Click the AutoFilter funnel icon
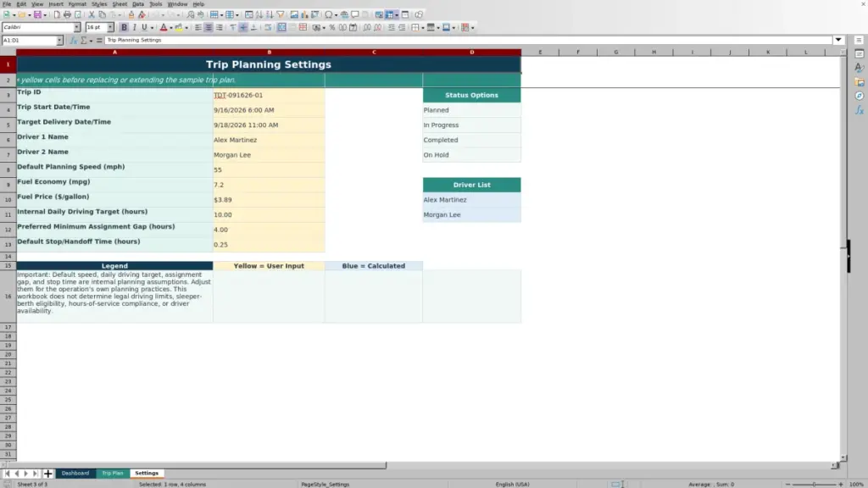This screenshot has width=868, height=488. click(x=281, y=15)
